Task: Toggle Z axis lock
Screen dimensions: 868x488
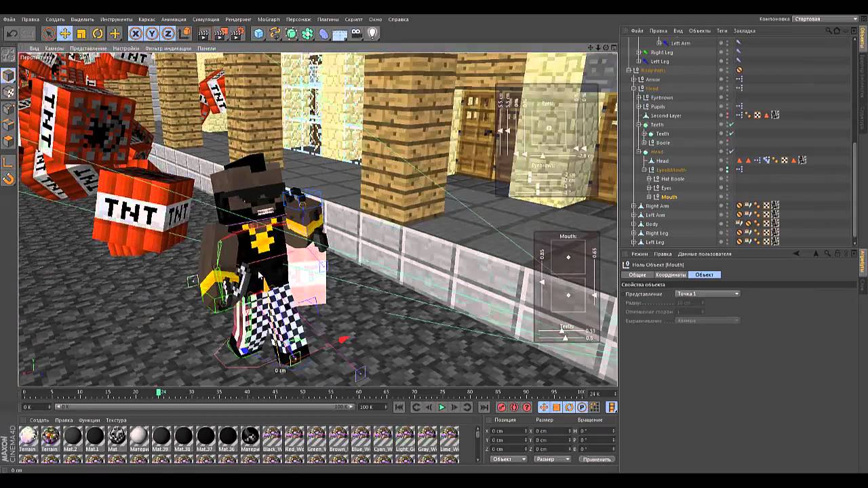Action: [168, 33]
